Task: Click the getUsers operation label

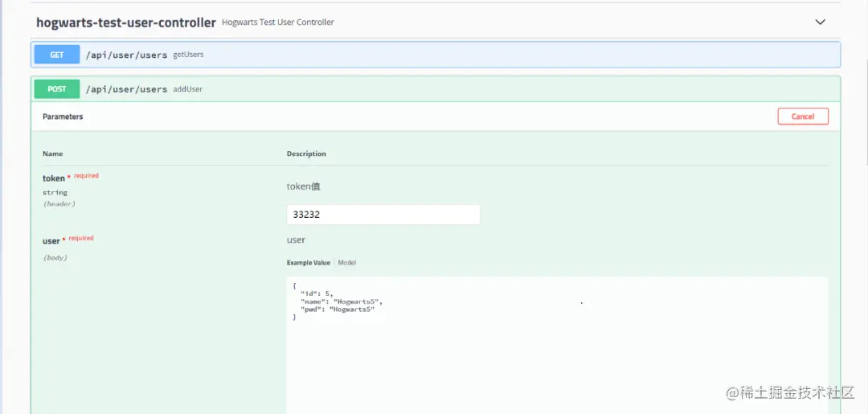Action: click(188, 55)
